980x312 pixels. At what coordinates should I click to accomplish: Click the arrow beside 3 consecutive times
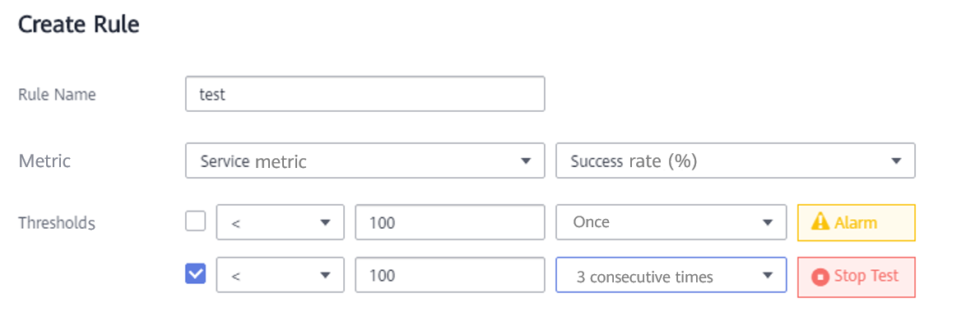click(x=767, y=276)
